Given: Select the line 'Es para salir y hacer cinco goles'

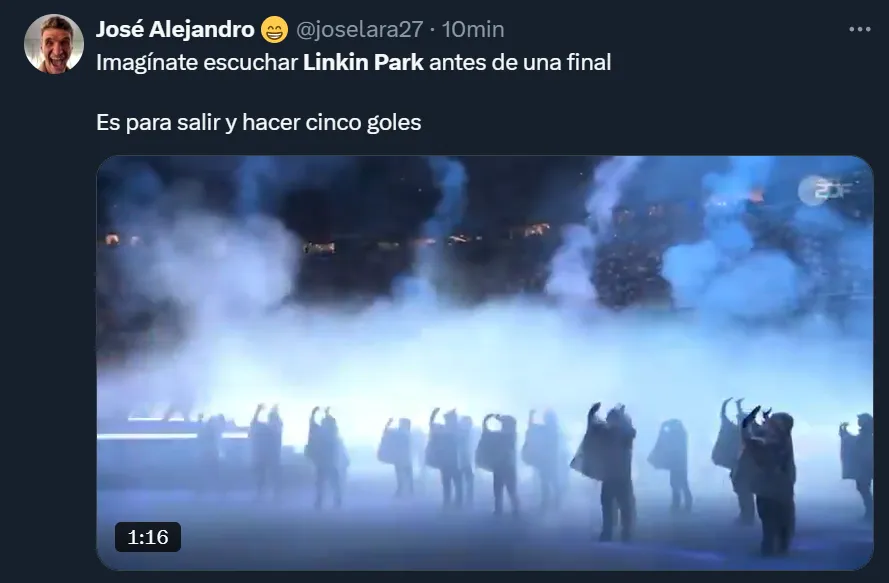Looking at the screenshot, I should [259, 122].
